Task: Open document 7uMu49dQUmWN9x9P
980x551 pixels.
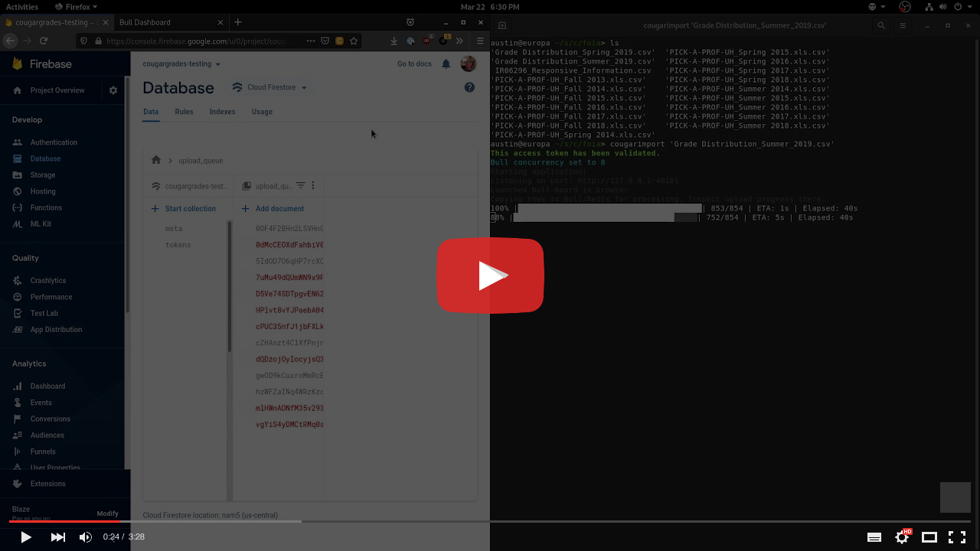Action: [289, 278]
